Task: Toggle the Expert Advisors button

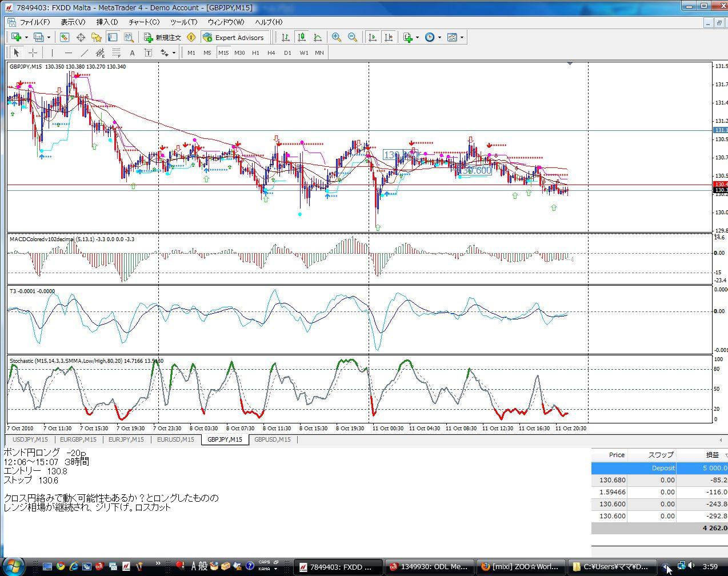Action: [x=233, y=37]
